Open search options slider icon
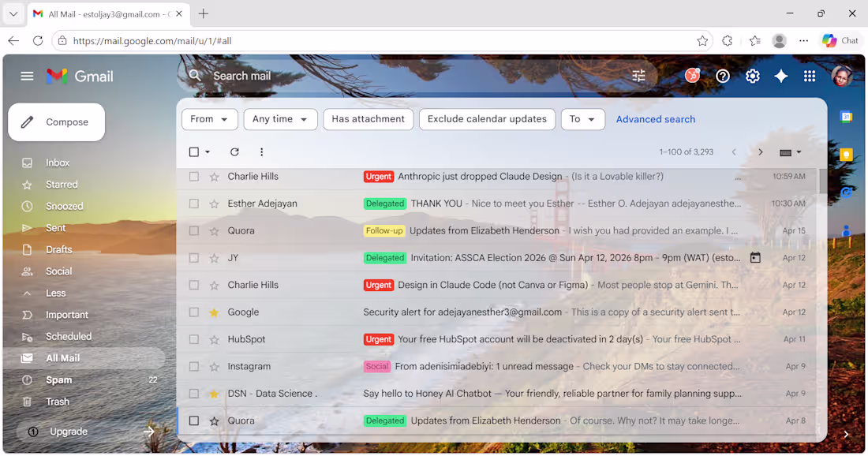Viewport: 868px width, 456px height. click(639, 76)
